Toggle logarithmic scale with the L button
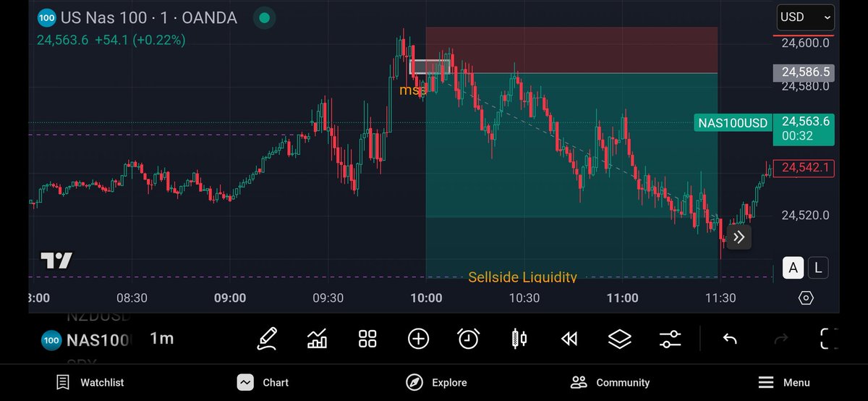The image size is (868, 401). (818, 268)
